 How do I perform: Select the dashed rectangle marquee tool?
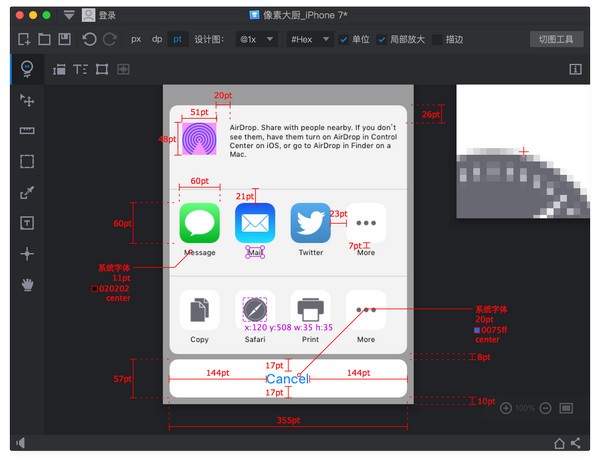coord(27,161)
